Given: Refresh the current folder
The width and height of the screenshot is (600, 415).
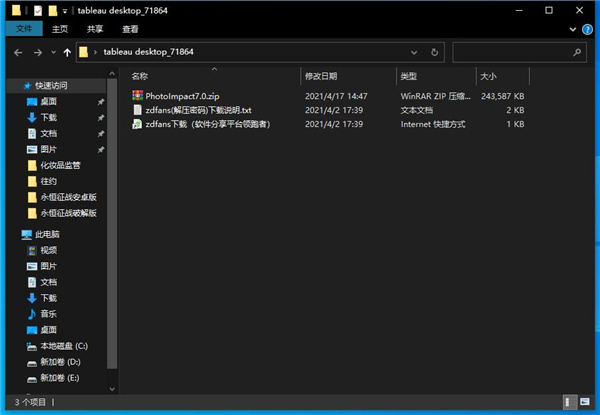Looking at the screenshot, I should [x=434, y=52].
